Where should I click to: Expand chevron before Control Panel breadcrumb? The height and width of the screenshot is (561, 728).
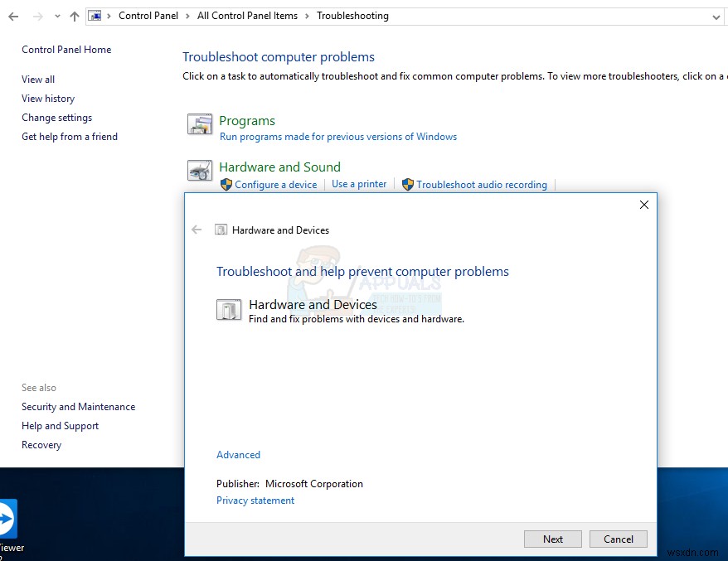pos(109,17)
